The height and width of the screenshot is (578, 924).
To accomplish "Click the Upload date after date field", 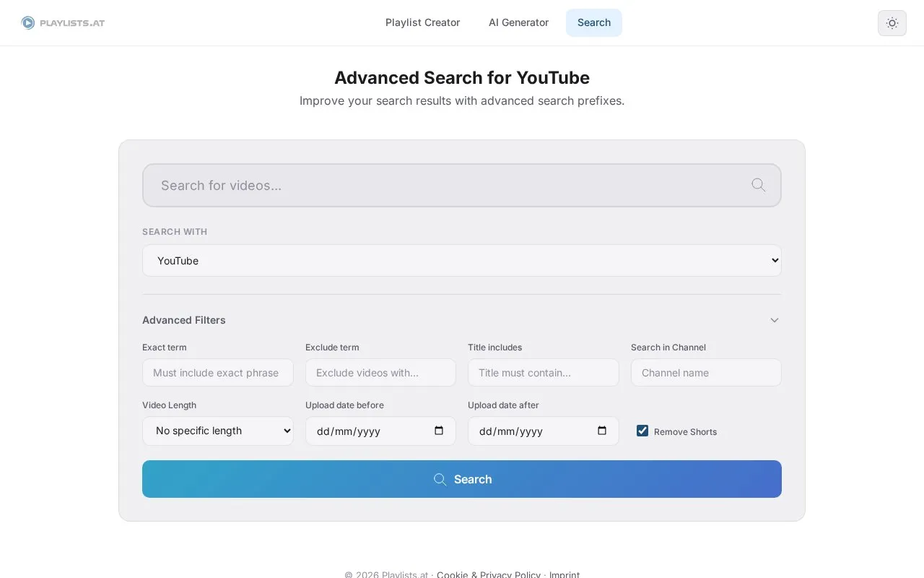I will click(544, 431).
